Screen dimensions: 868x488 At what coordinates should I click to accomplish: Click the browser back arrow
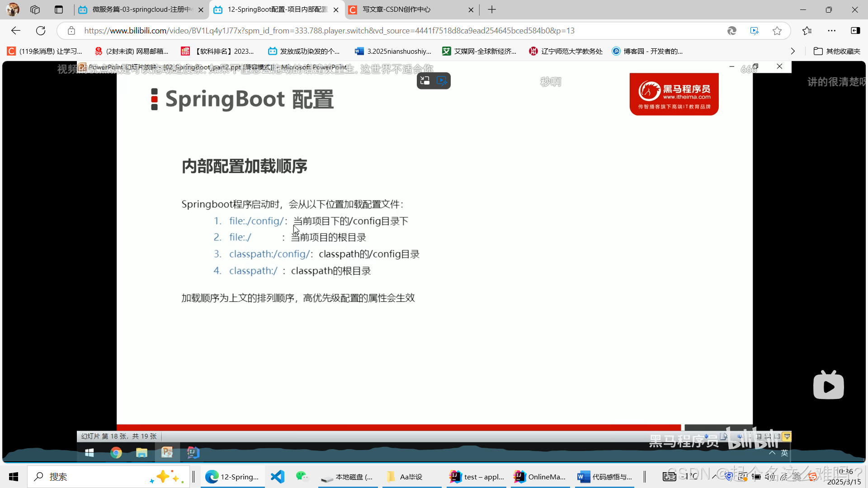click(x=16, y=31)
